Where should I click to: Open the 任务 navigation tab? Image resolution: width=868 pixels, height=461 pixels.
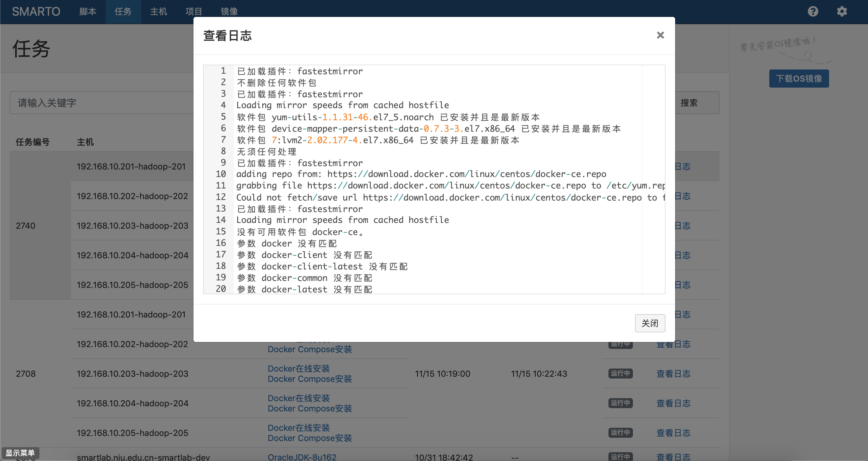pyautogui.click(x=123, y=11)
